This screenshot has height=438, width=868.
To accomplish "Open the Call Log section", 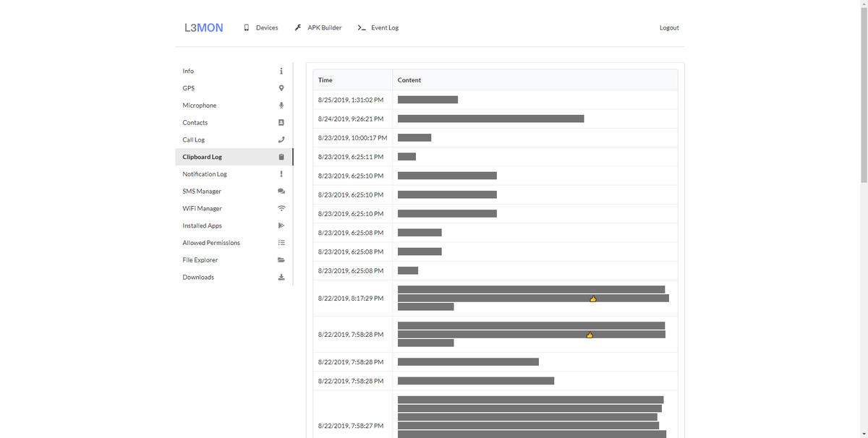I will (234, 139).
